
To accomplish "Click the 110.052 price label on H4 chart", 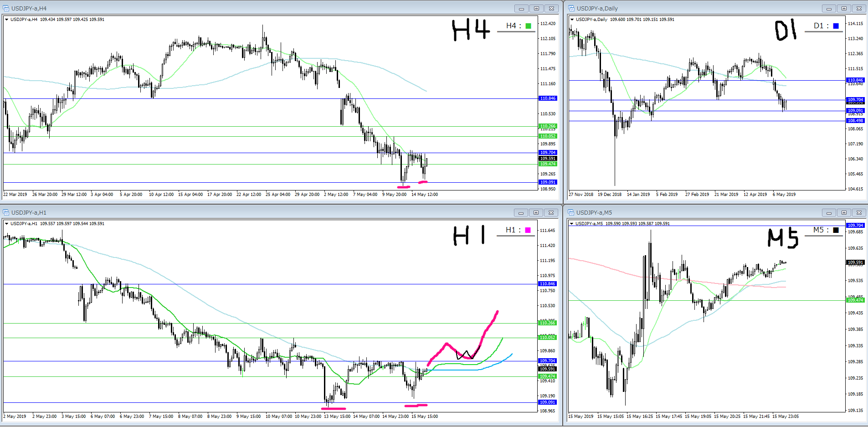I will pyautogui.click(x=548, y=136).
